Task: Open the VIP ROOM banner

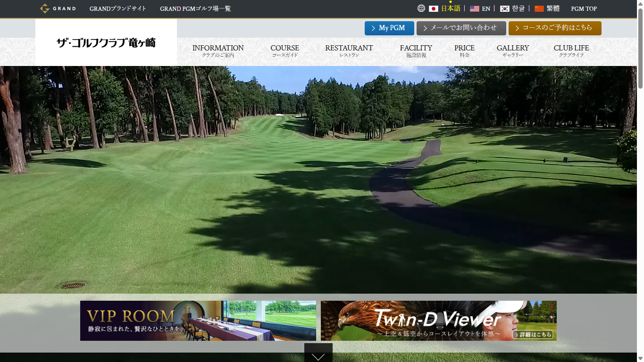Action: point(198,321)
